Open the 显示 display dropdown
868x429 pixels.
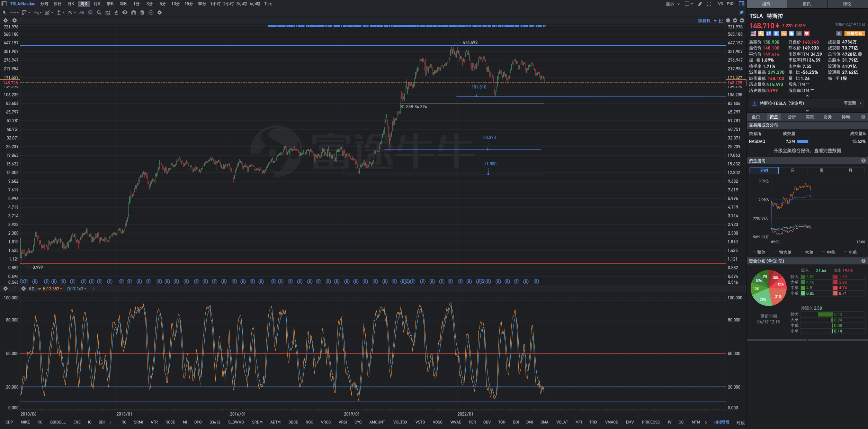pos(673,4)
